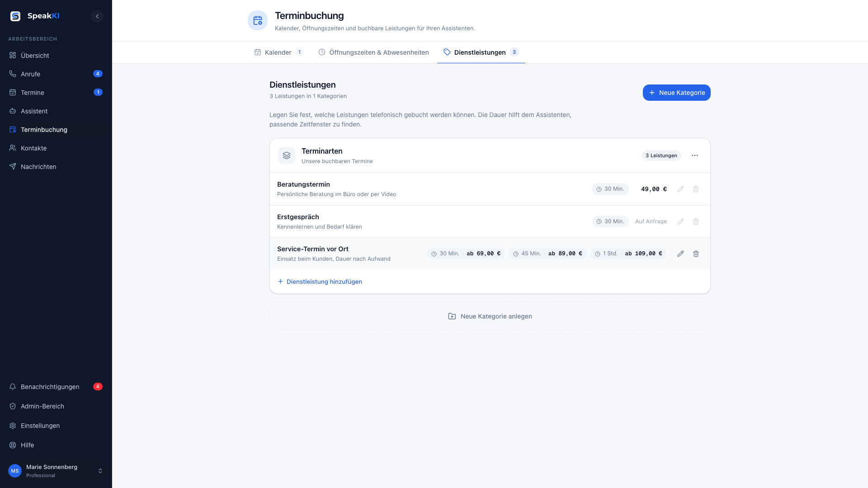Image resolution: width=868 pixels, height=488 pixels.
Task: Click the Neue Kategorie anlegen area
Action: click(490, 316)
